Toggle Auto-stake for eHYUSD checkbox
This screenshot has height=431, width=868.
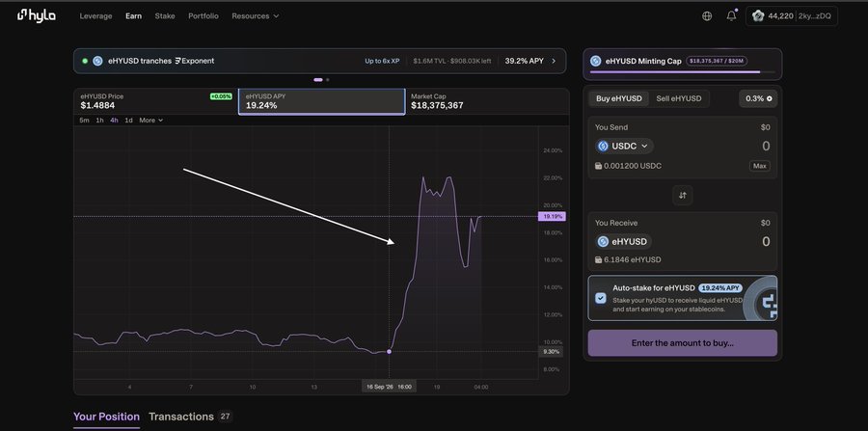pyautogui.click(x=601, y=298)
